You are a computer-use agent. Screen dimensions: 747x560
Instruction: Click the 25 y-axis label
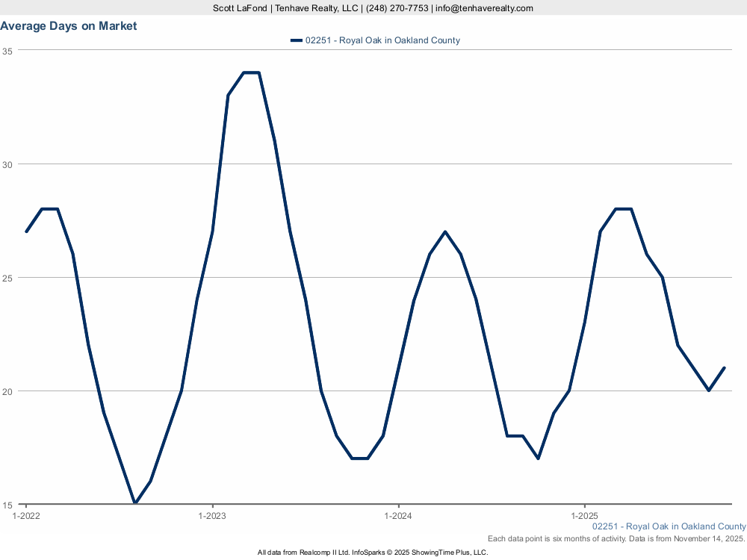pyautogui.click(x=7, y=278)
